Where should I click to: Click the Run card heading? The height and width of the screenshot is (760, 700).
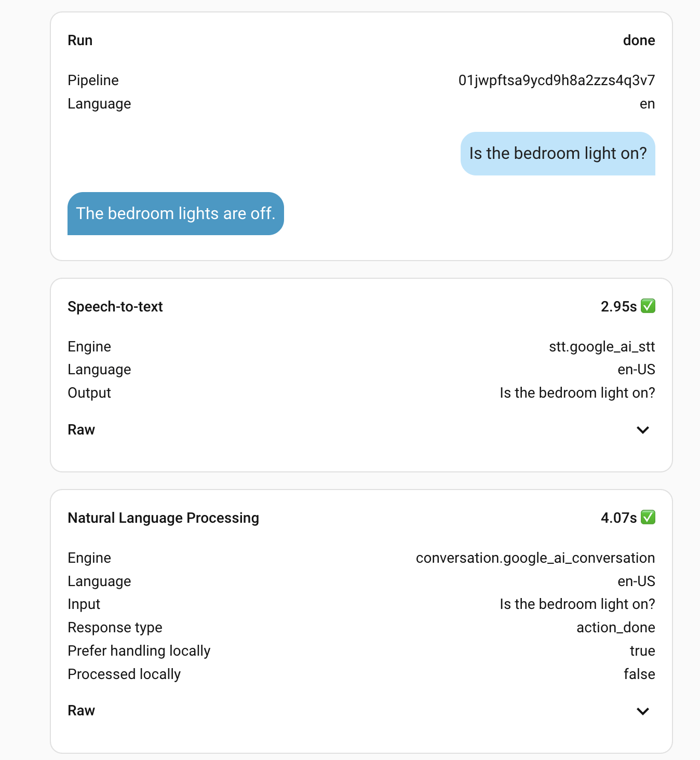[x=80, y=40]
